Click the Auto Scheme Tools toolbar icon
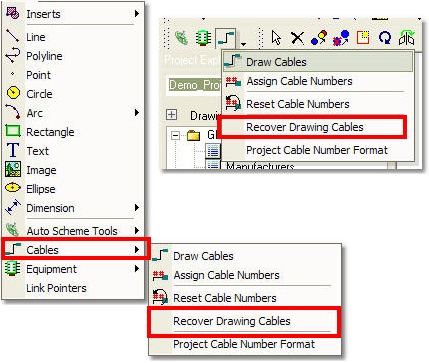The width and height of the screenshot is (429, 363). [182, 38]
